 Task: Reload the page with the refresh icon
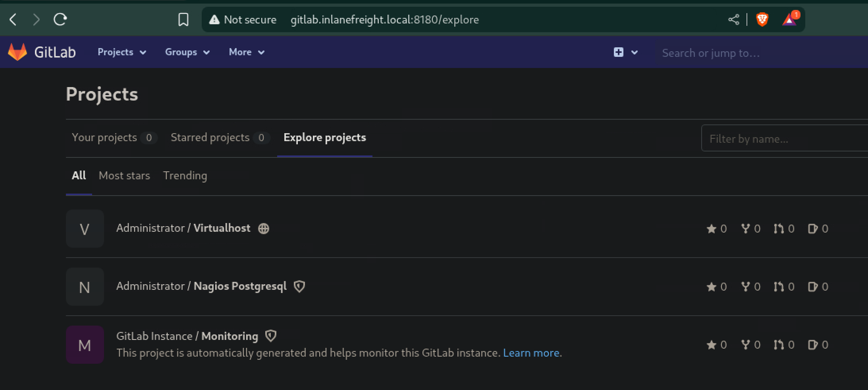tap(60, 19)
